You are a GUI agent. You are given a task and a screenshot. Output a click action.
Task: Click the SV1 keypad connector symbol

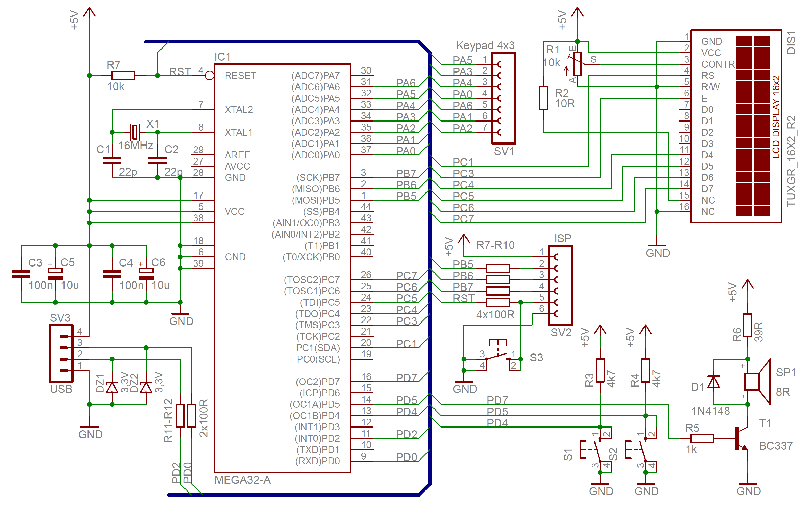504,98
